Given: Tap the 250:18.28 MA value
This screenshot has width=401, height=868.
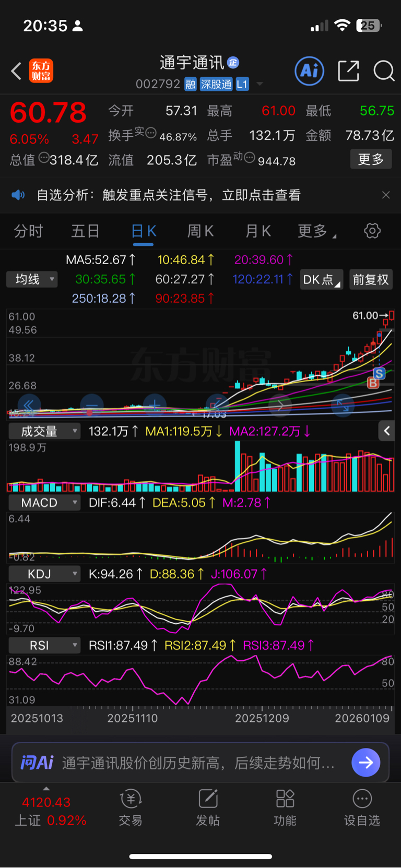Looking at the screenshot, I should tap(103, 299).
